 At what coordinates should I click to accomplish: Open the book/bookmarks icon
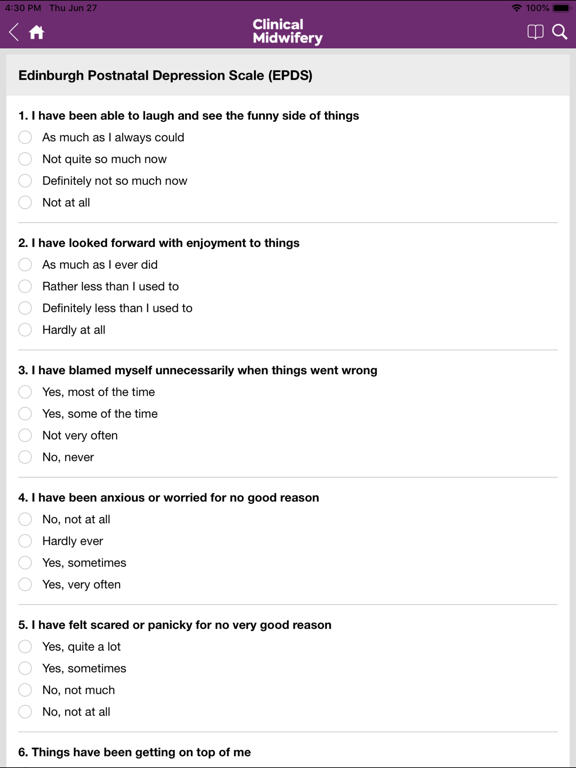tap(535, 32)
